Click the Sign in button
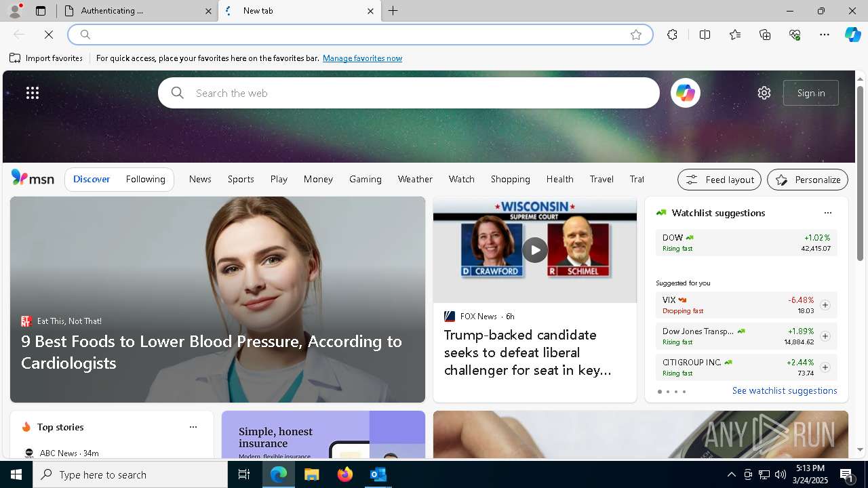This screenshot has height=488, width=868. pyautogui.click(x=811, y=93)
